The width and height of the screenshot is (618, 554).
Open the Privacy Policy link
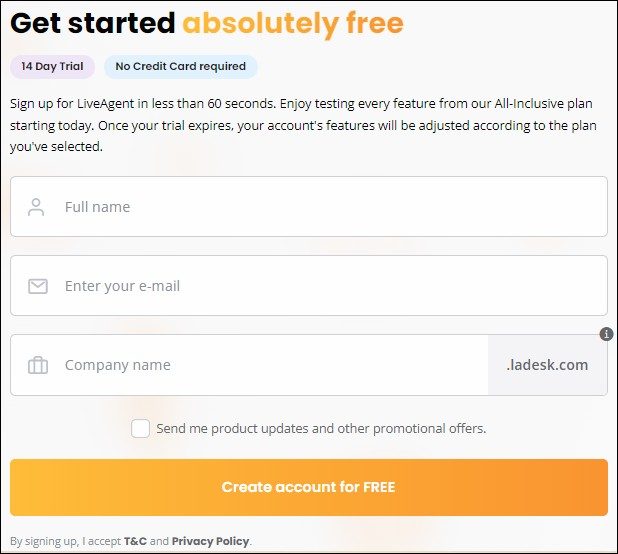[x=210, y=541]
